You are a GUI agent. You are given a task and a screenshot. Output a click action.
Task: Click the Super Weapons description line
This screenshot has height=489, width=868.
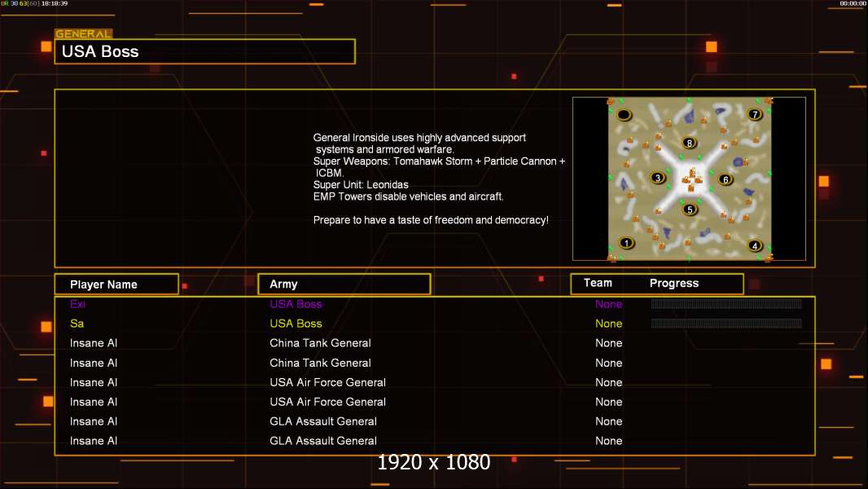439,161
